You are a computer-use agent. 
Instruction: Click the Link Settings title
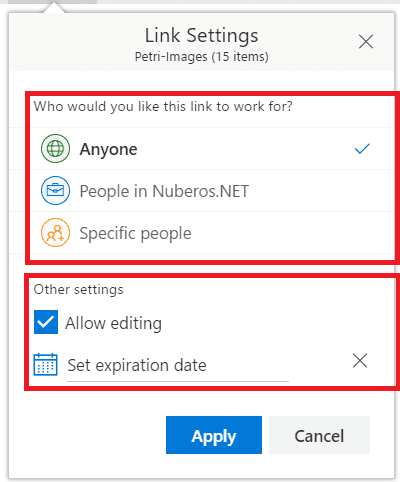point(202,36)
